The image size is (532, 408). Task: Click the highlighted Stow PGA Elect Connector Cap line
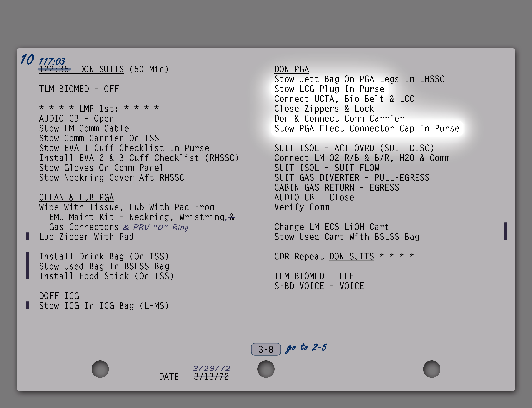pyautogui.click(x=367, y=128)
